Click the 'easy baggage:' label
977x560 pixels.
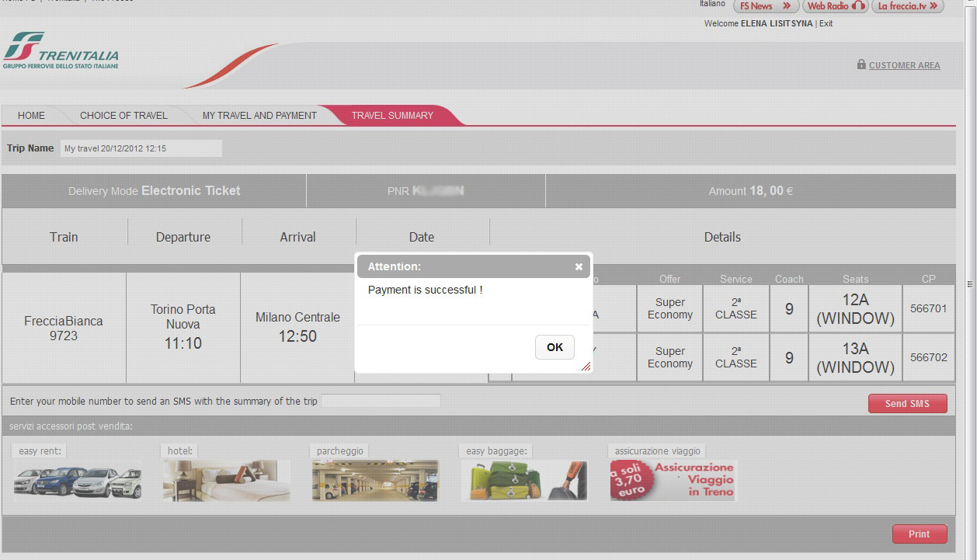click(497, 450)
